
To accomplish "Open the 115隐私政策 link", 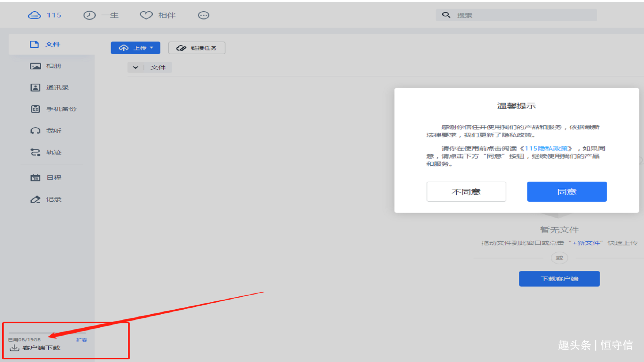I will point(546,148).
